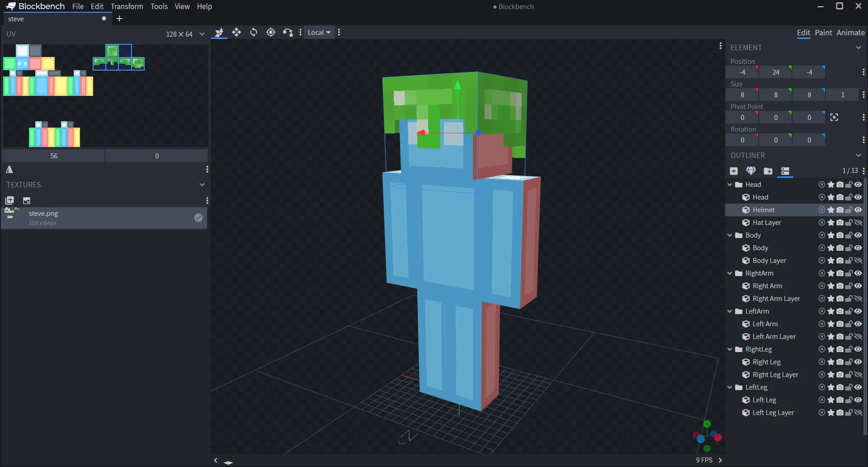Import an existing texture file

(27, 200)
